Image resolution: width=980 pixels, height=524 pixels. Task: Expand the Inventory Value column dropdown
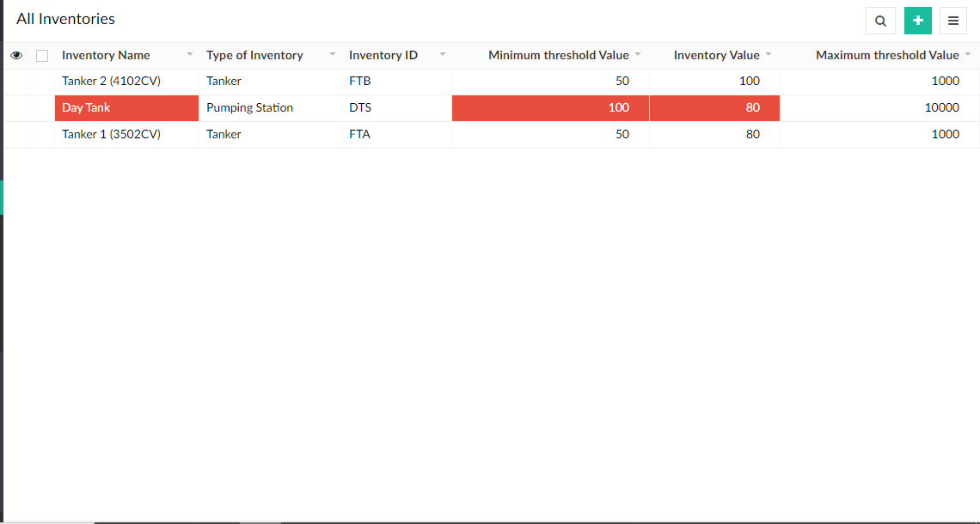pyautogui.click(x=769, y=55)
